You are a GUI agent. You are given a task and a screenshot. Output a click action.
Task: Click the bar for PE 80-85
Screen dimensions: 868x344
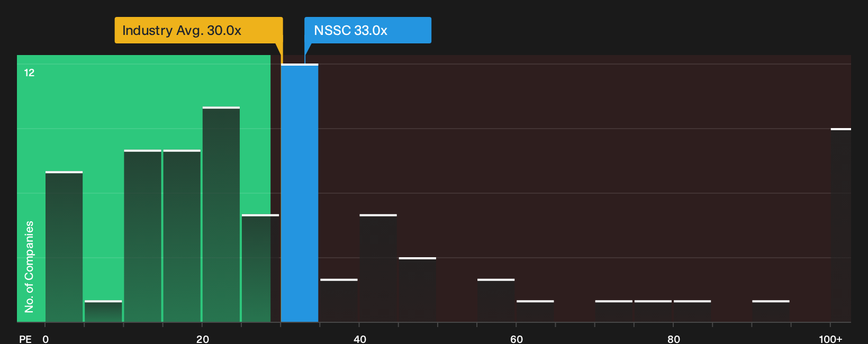pyautogui.click(x=692, y=311)
